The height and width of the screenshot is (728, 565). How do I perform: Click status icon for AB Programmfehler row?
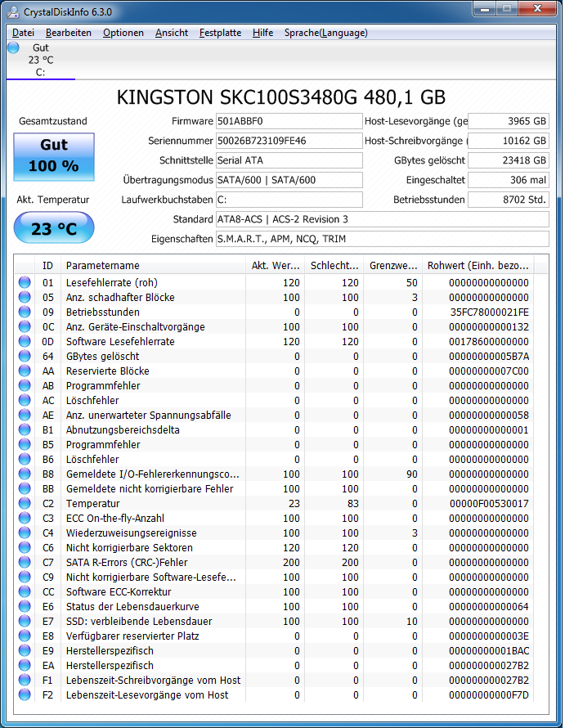tap(25, 385)
